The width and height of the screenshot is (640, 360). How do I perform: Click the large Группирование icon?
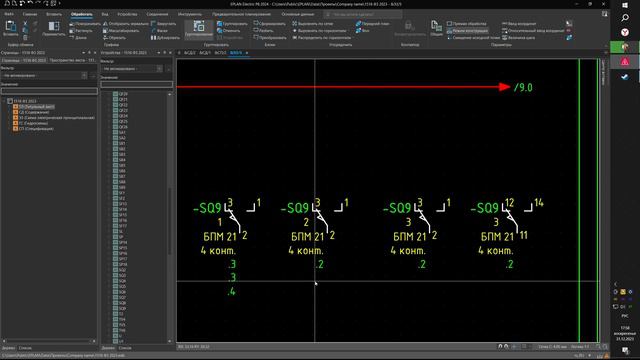click(199, 29)
